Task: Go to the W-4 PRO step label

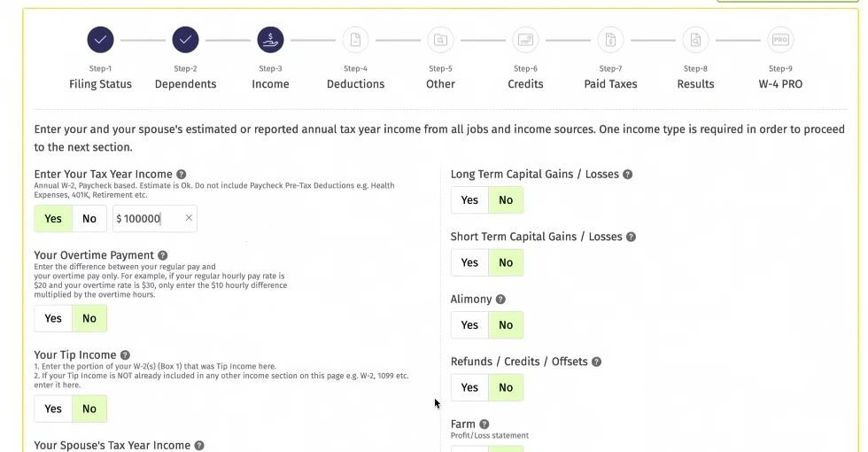Action: 780,84
